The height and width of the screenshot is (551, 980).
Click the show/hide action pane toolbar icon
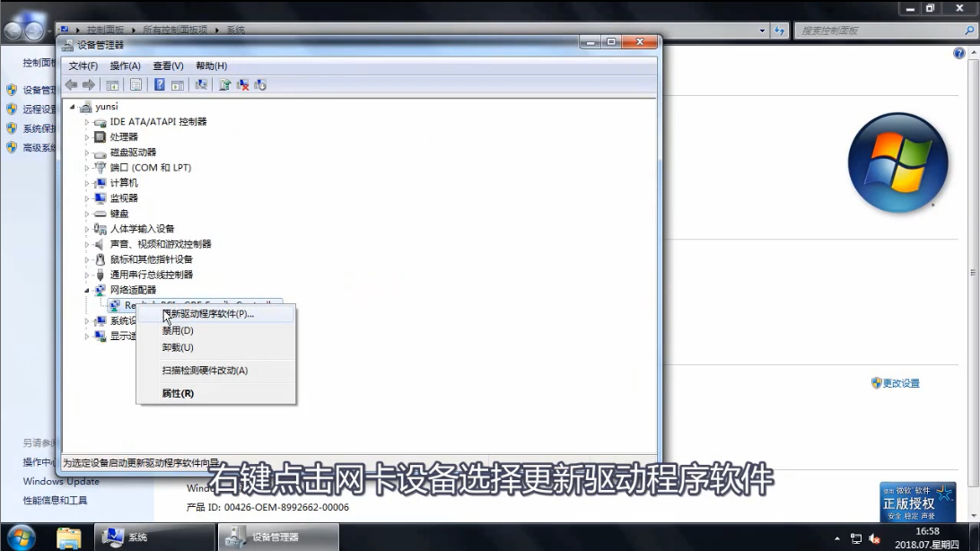(x=178, y=85)
